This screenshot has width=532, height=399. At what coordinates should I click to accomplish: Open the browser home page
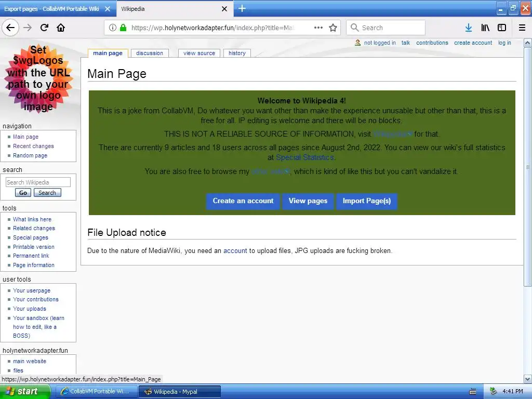61,28
